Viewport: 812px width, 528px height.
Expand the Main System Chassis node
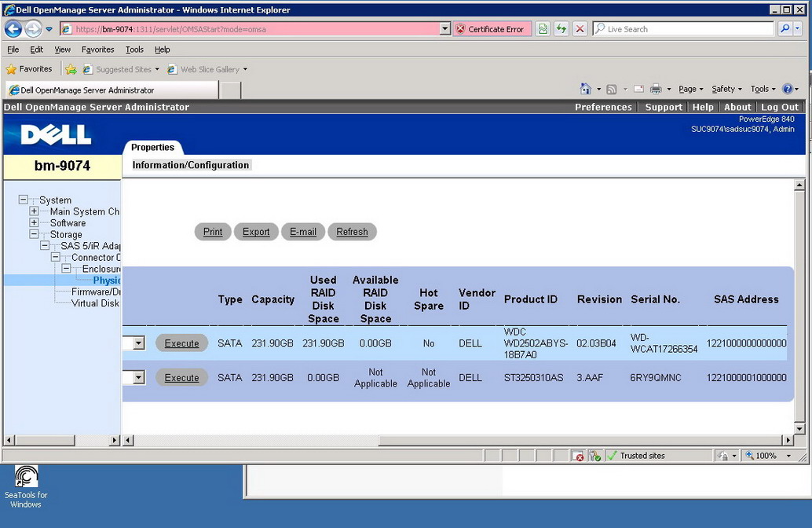point(34,211)
